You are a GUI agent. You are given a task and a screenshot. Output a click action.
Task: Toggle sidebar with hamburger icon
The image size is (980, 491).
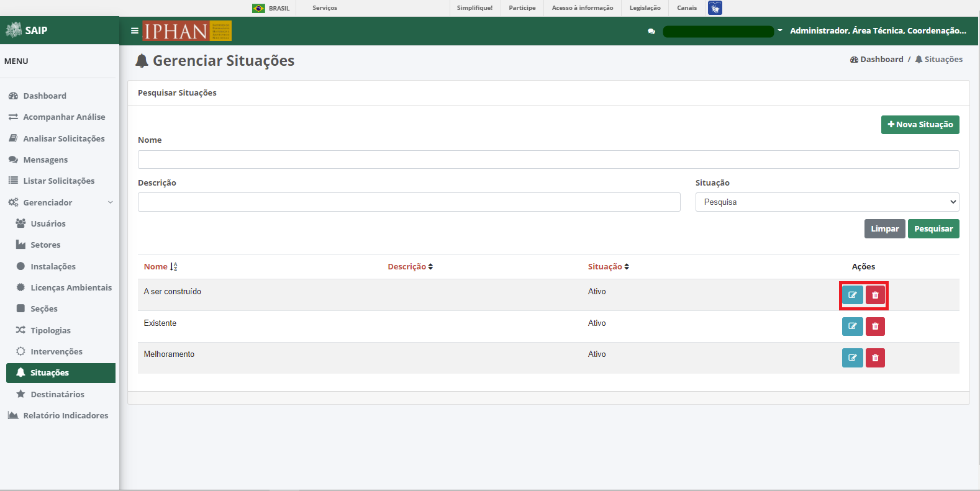134,30
